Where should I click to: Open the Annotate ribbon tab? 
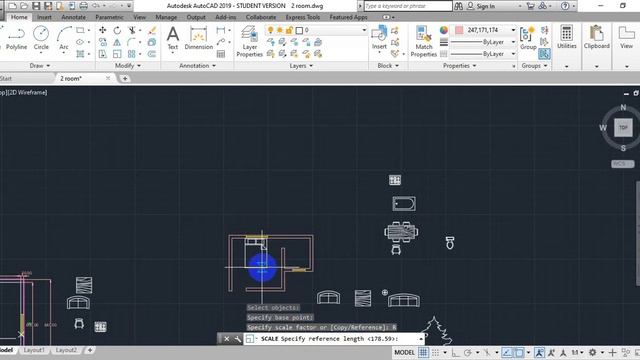click(x=73, y=17)
